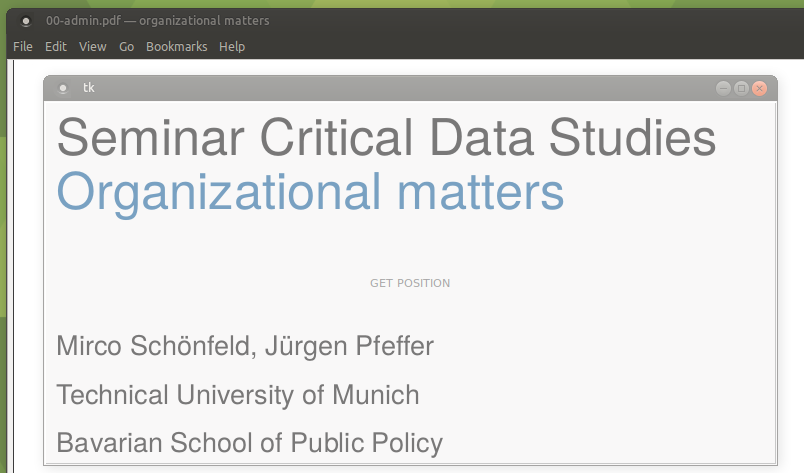This screenshot has height=473, width=804.
Task: Click the PDF viewer's left sidebar edge
Action: 10,266
